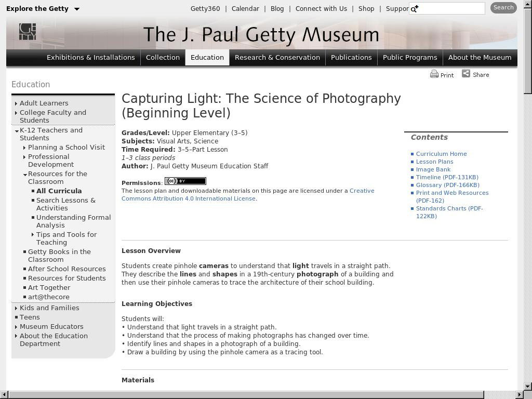Screen dimensions: 532x399
Task: Open the Public Programs tab
Action: pyautogui.click(x=410, y=57)
